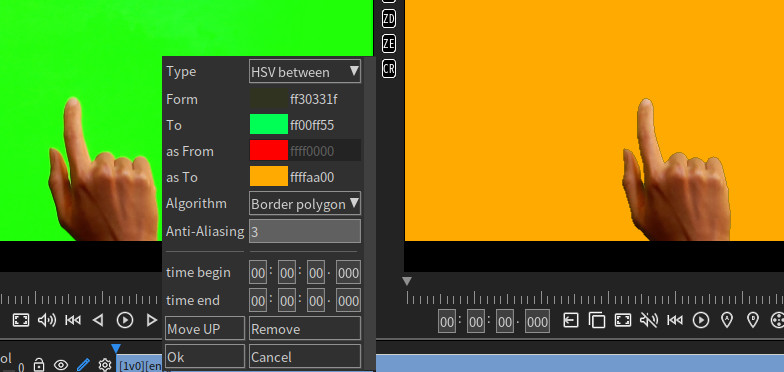784x372 pixels.
Task: Play the left preview video
Action: [x=125, y=320]
